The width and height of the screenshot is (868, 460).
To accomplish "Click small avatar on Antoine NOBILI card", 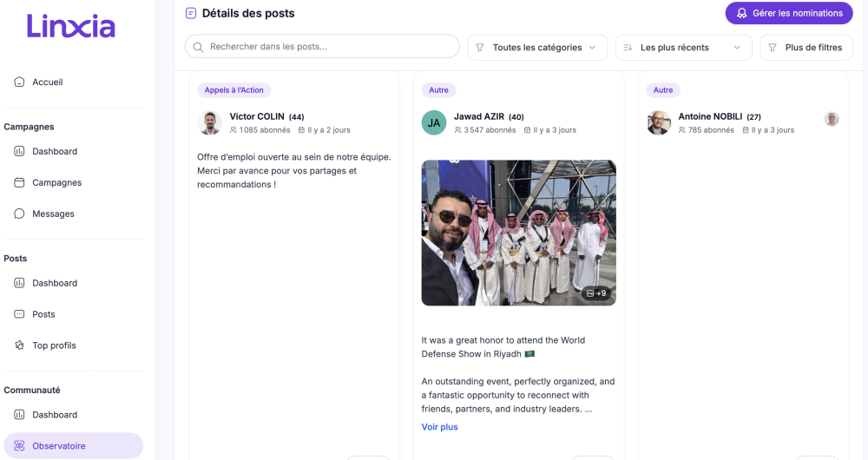I will (832, 119).
